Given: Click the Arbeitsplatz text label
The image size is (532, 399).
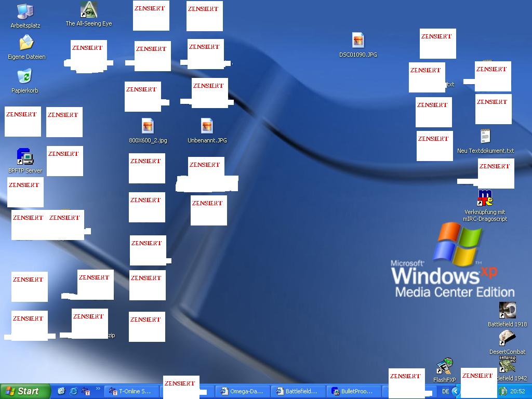Looking at the screenshot, I should (25, 25).
